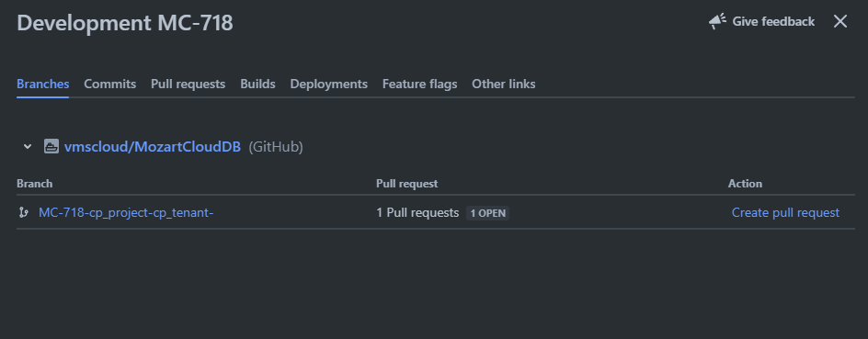Image resolution: width=868 pixels, height=339 pixels.
Task: Click the megaphone feedback icon
Action: coord(717,21)
